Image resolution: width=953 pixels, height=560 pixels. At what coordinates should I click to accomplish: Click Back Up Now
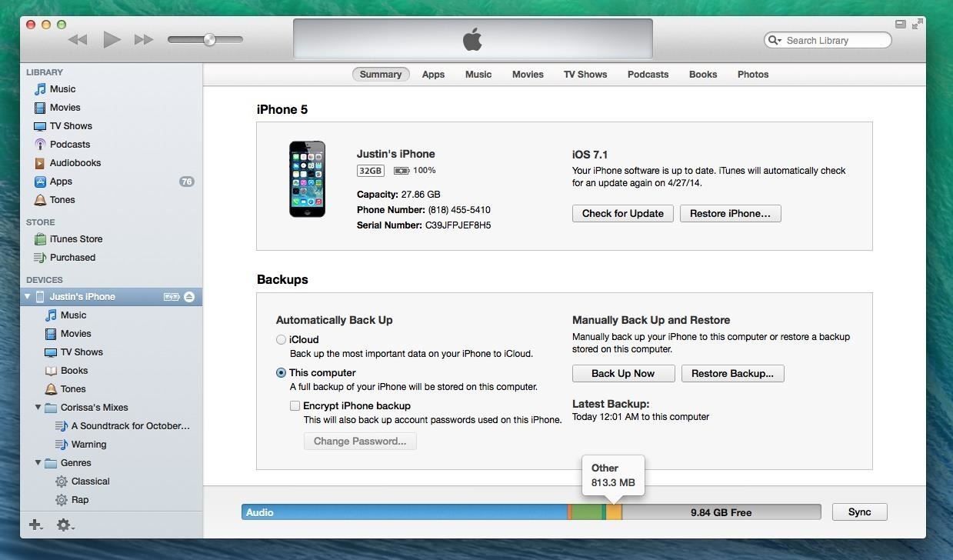(x=623, y=373)
